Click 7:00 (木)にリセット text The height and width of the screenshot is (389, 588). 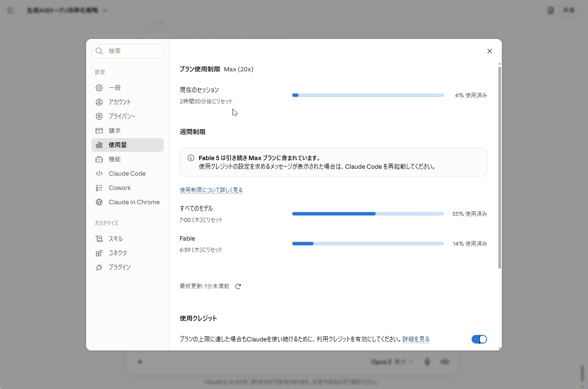[201, 220]
